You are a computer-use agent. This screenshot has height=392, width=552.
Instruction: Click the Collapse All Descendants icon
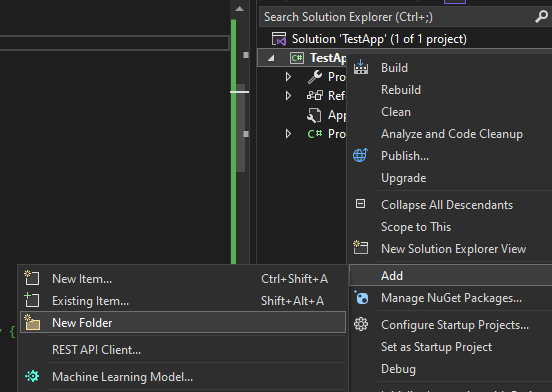(360, 204)
